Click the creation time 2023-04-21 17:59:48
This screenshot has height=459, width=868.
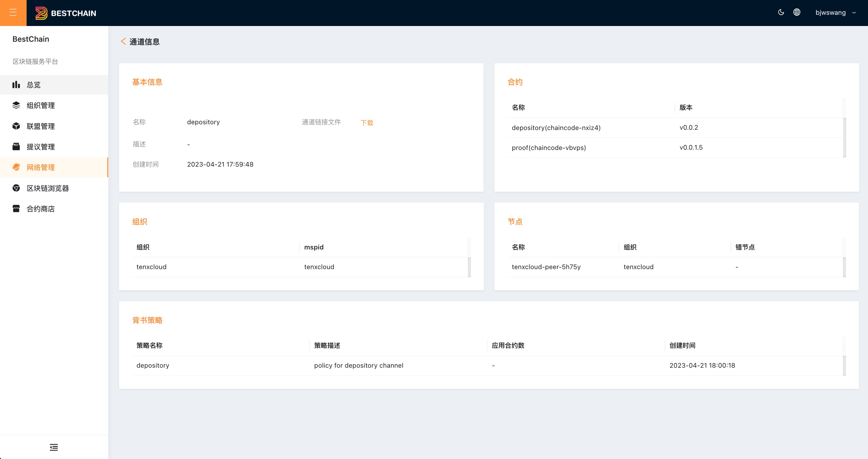tap(220, 164)
